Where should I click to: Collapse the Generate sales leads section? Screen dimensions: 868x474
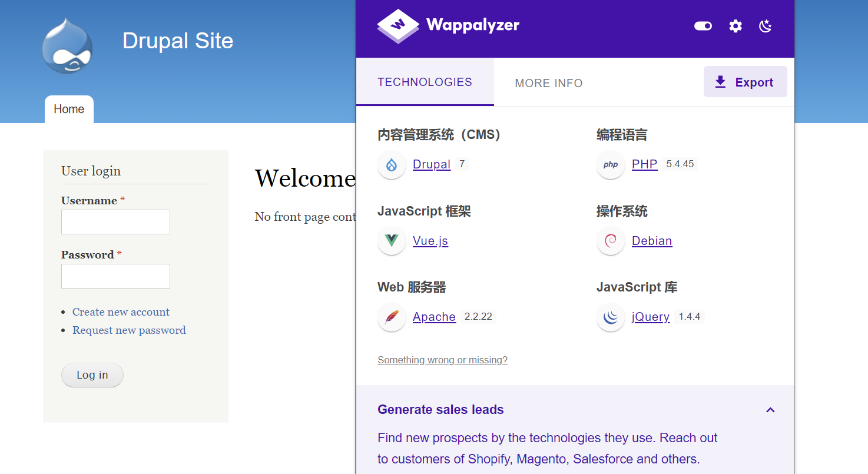770,410
